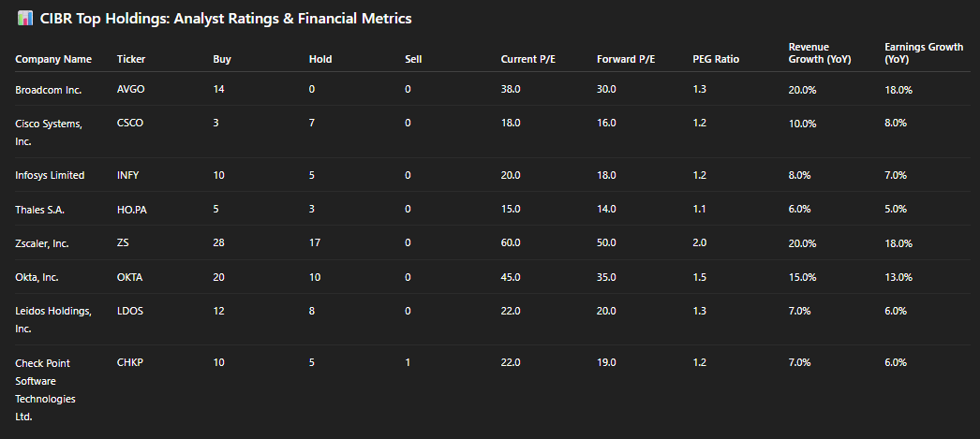
Task: Click the HO.PA ticker cell
Action: coord(132,210)
